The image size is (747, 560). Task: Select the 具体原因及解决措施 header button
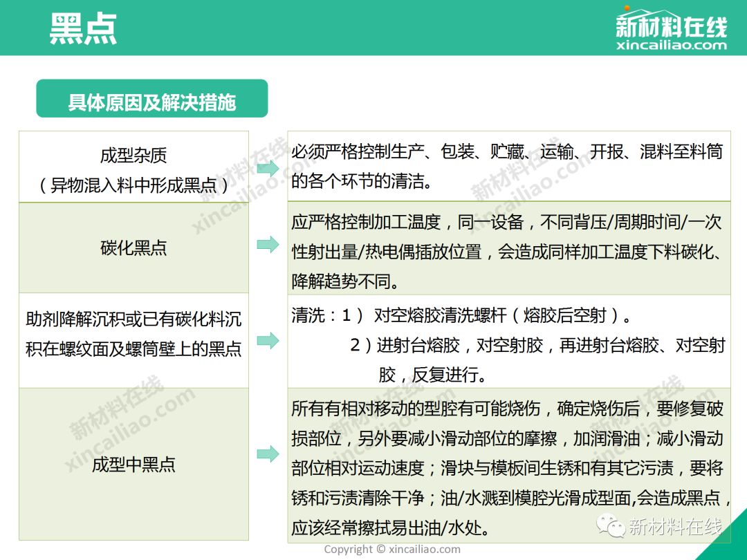151,102
